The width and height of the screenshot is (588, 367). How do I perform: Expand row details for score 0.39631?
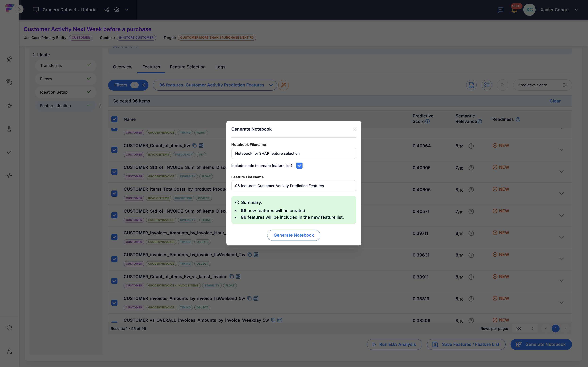(x=561, y=259)
